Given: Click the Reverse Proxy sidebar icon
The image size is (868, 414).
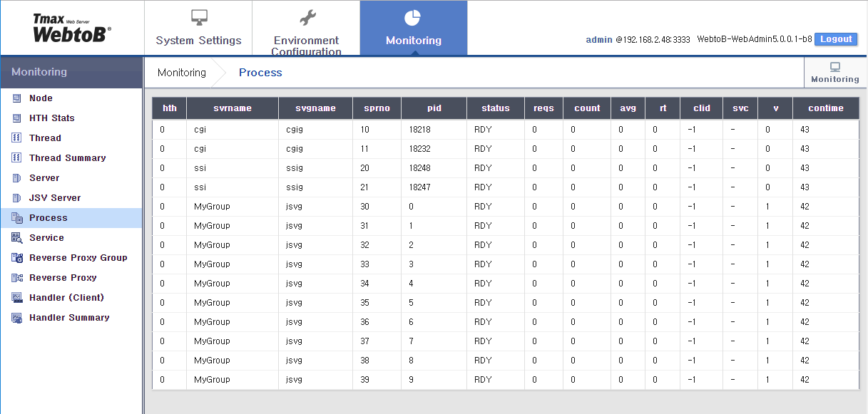Looking at the screenshot, I should pyautogui.click(x=16, y=278).
